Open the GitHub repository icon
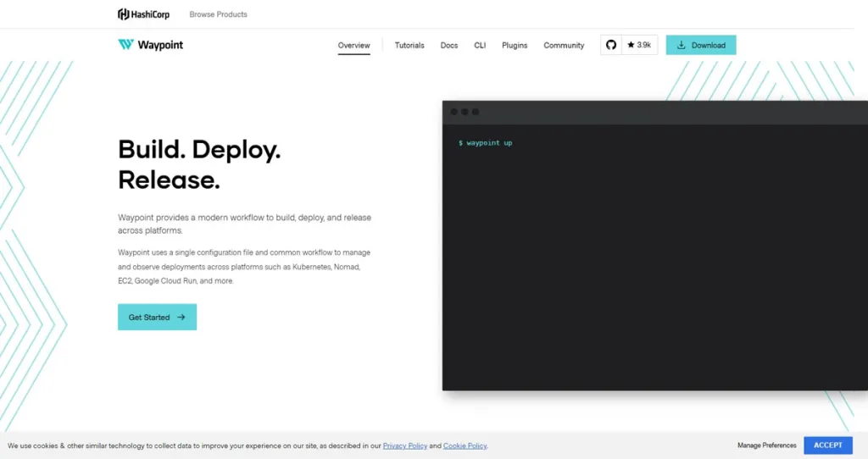868x459 pixels. pos(611,45)
